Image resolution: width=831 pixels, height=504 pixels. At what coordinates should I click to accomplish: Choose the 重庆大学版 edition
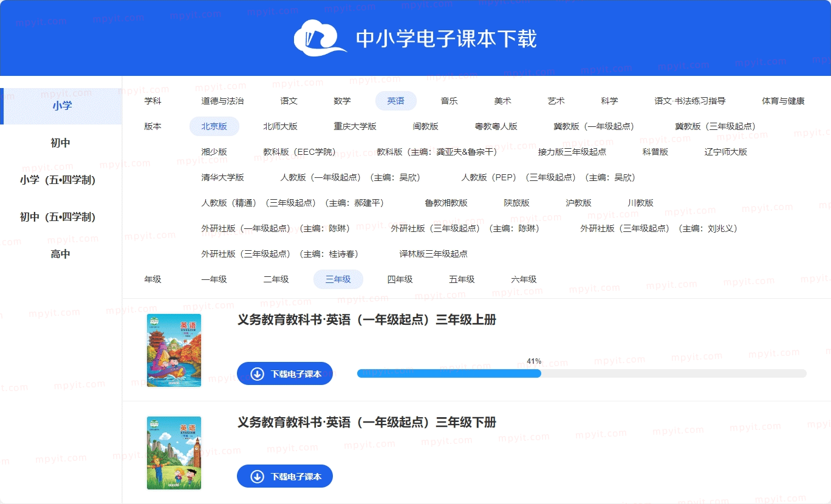coord(355,126)
